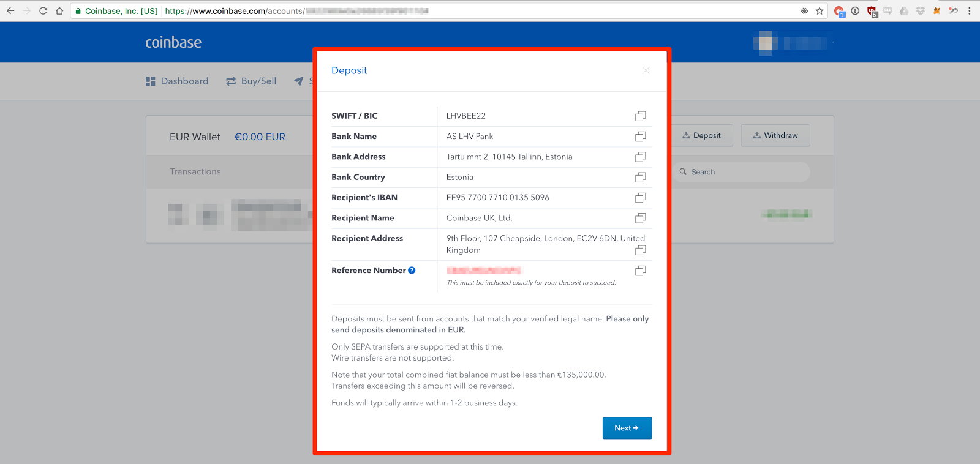Click the Deposit dialog title
This screenshot has height=464, width=980.
tap(349, 70)
